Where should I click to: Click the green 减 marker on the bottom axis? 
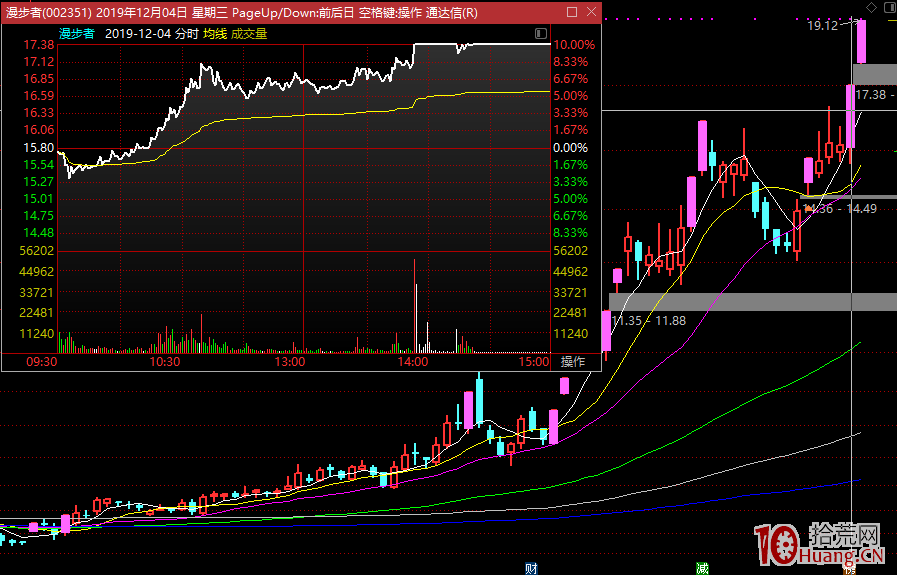(x=703, y=568)
